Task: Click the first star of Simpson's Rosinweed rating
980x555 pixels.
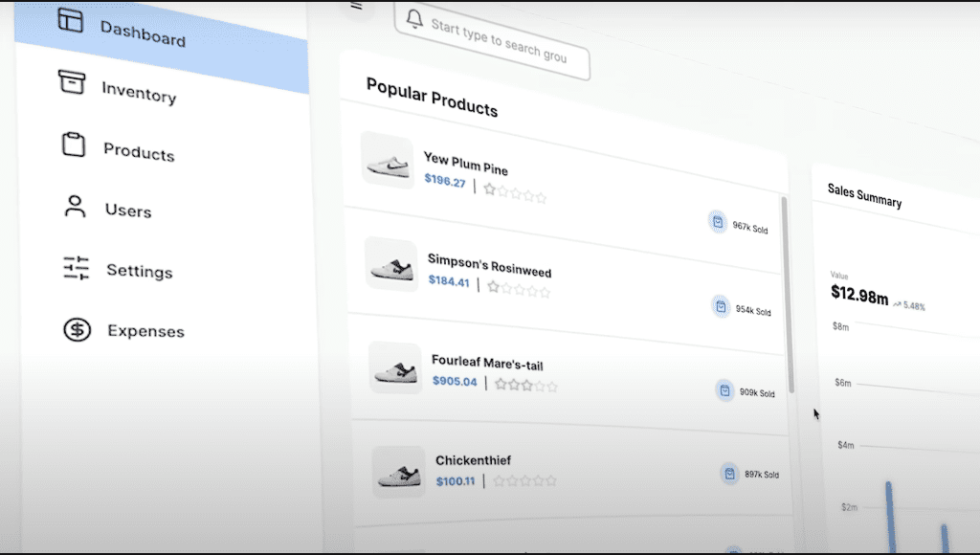Action: tap(493, 287)
